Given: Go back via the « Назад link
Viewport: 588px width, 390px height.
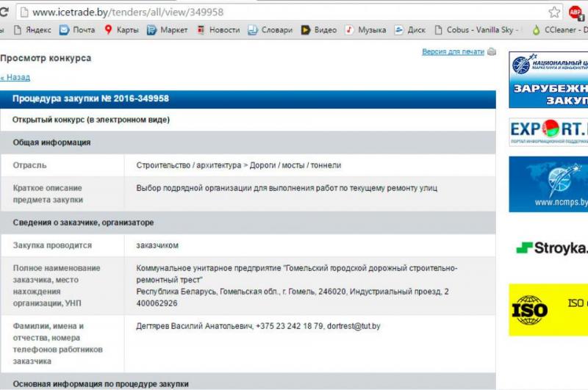Looking at the screenshot, I should tap(15, 78).
